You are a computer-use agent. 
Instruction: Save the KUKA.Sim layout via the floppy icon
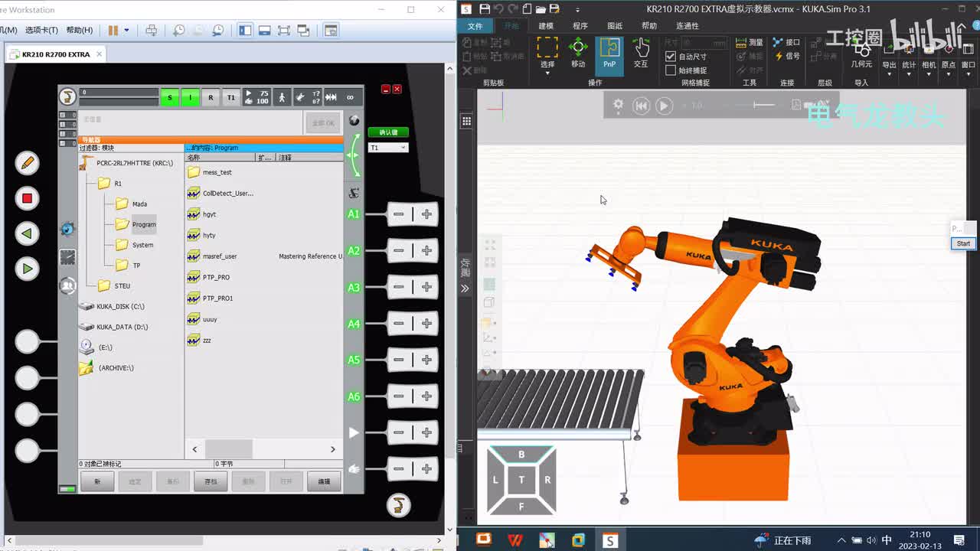pos(485,9)
